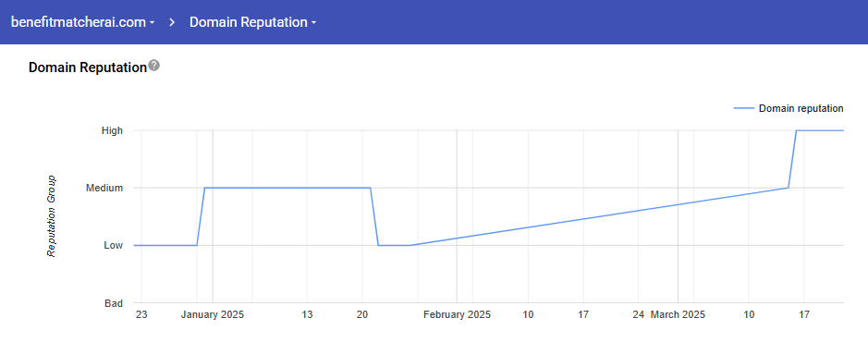Open the benefitmatcherai.com domain dropdown
868x355 pixels.
[83, 22]
